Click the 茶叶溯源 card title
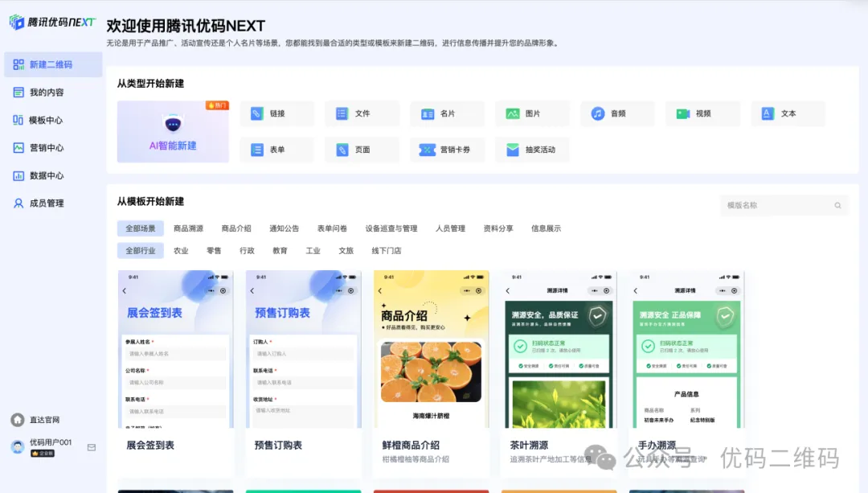 coord(529,446)
